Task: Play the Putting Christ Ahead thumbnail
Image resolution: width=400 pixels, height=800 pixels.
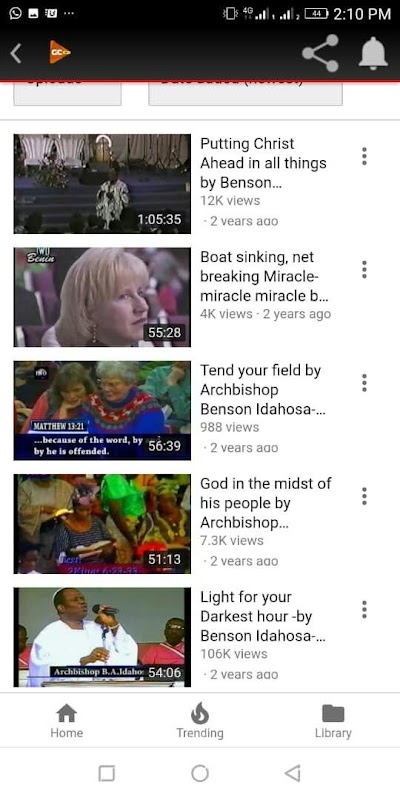Action: [102, 184]
